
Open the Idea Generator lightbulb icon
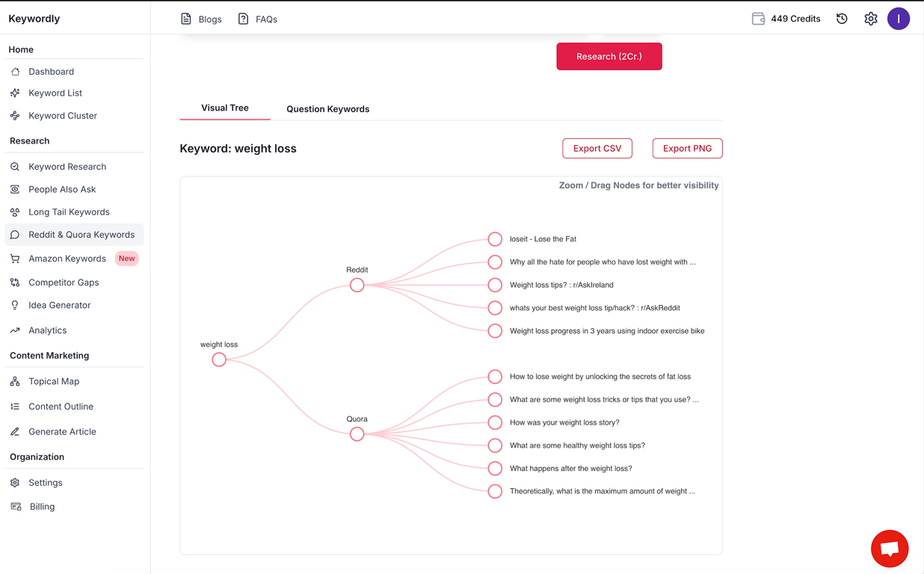click(x=14, y=305)
